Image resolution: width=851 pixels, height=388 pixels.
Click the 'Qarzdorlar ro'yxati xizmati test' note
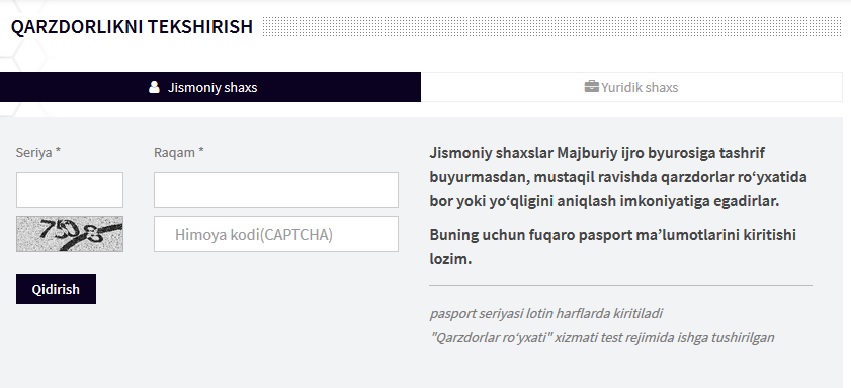[x=602, y=338]
